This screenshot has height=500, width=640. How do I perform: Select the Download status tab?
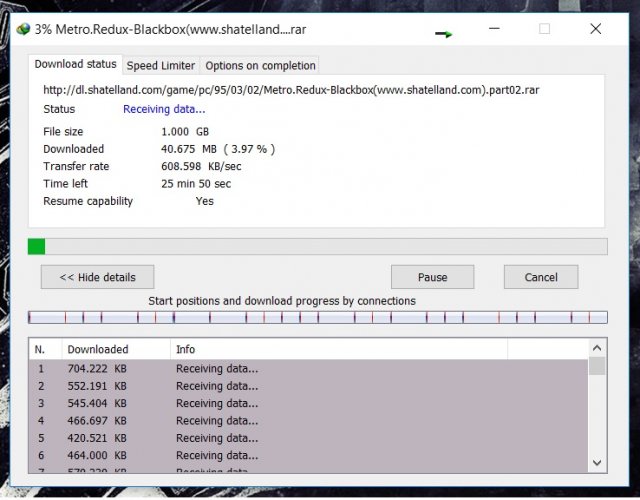click(x=75, y=65)
